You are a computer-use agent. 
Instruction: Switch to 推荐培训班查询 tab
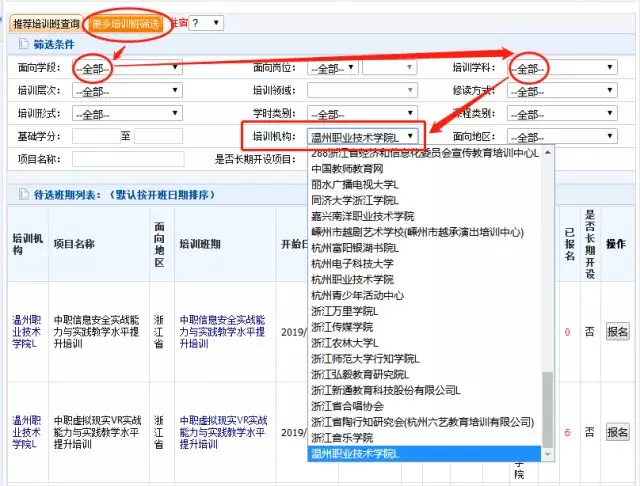(46, 24)
